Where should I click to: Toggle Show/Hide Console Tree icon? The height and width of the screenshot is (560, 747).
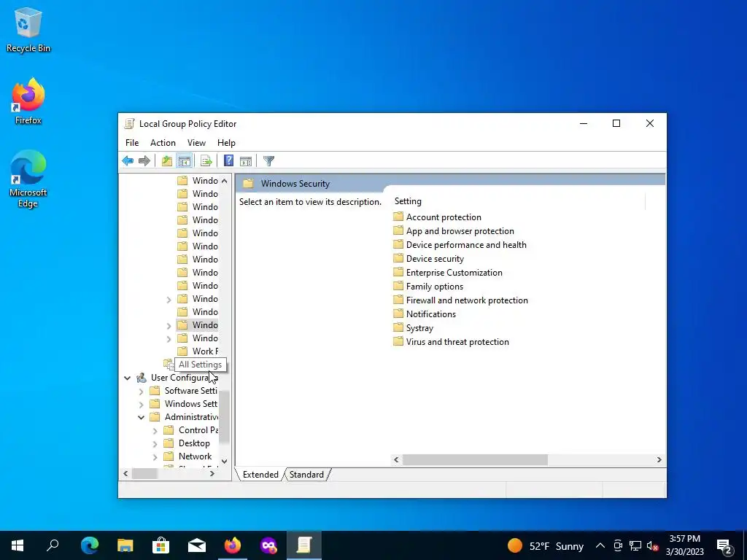coord(185,161)
